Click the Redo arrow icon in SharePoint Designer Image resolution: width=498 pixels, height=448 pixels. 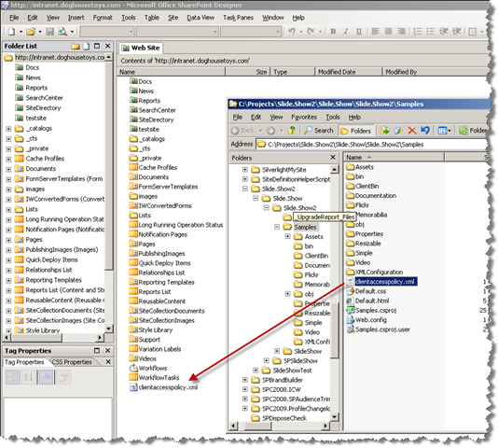pos(311,31)
